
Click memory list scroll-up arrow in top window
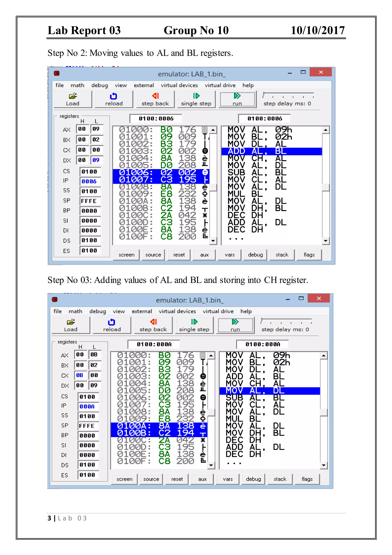point(213,130)
